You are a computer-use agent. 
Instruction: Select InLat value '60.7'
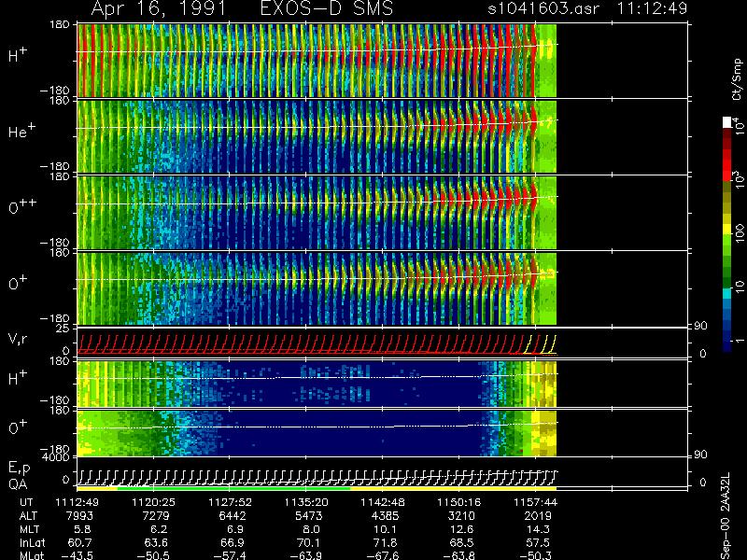(80, 543)
